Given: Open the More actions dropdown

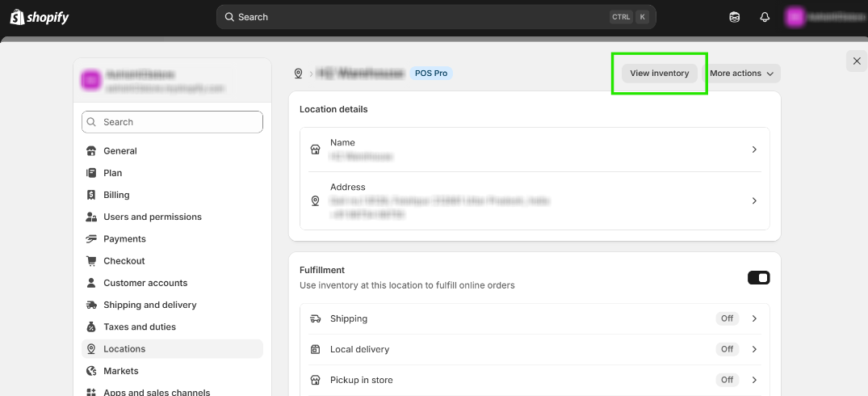Looking at the screenshot, I should (742, 74).
